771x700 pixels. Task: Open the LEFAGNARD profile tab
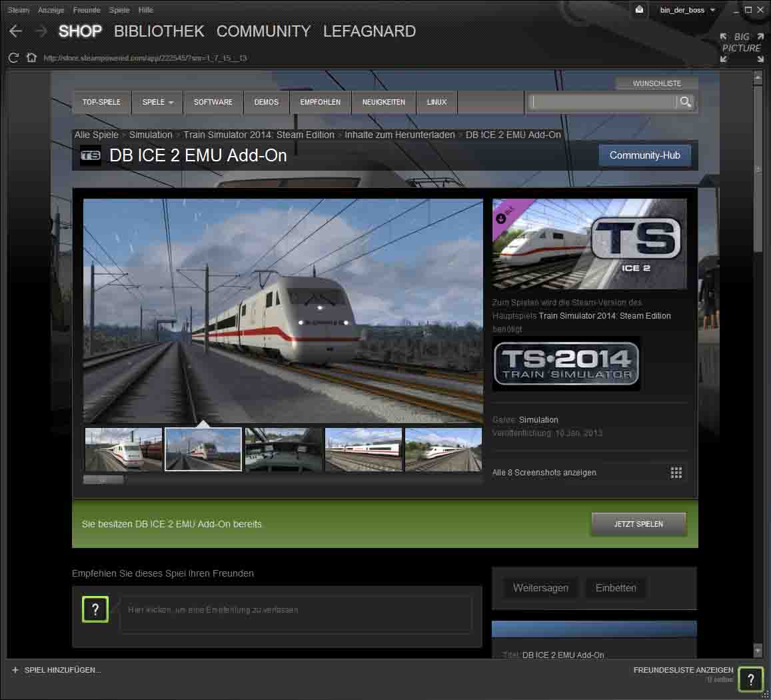369,31
